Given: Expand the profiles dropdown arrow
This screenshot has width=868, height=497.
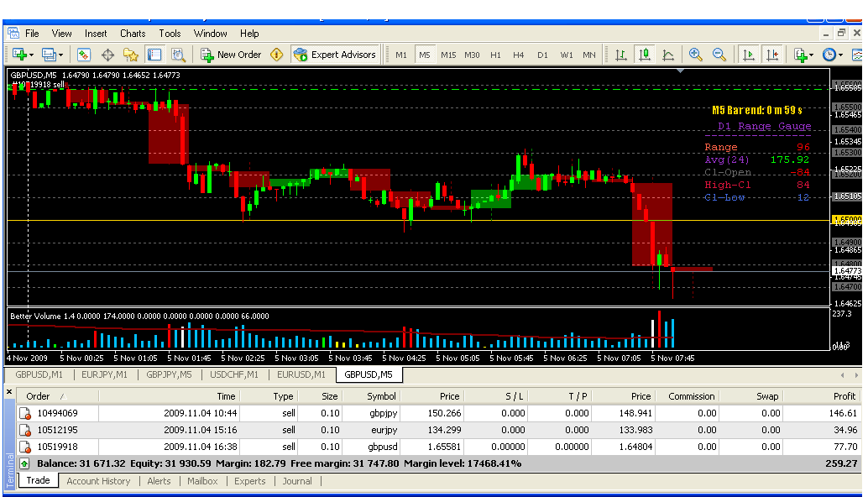Looking at the screenshot, I should (x=61, y=55).
